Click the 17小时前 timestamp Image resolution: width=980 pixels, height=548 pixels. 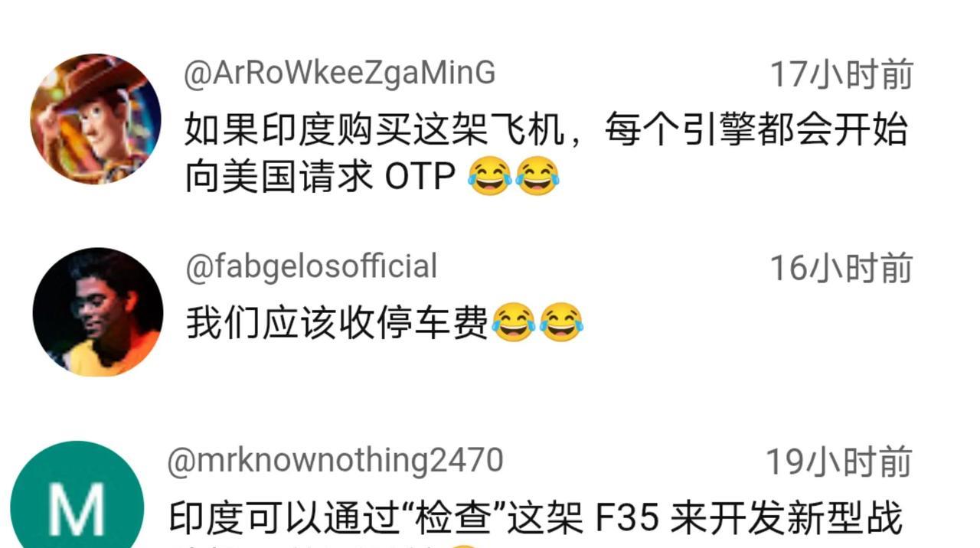[x=841, y=75]
